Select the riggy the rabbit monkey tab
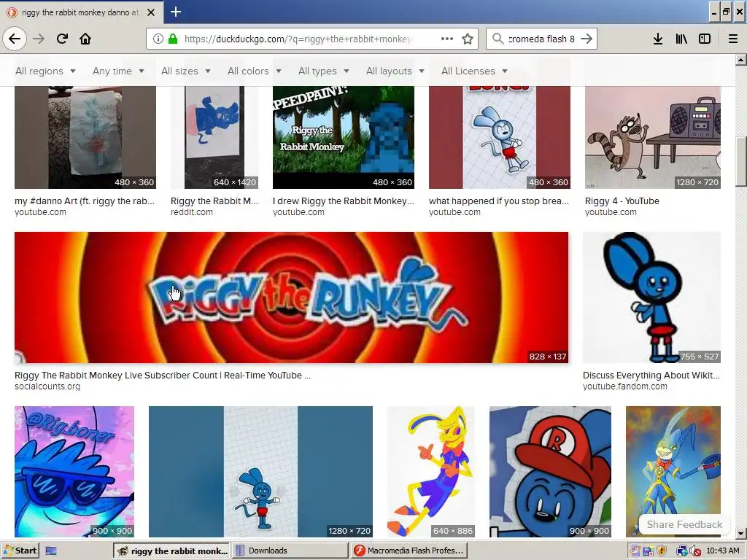747x560 pixels. point(81,12)
